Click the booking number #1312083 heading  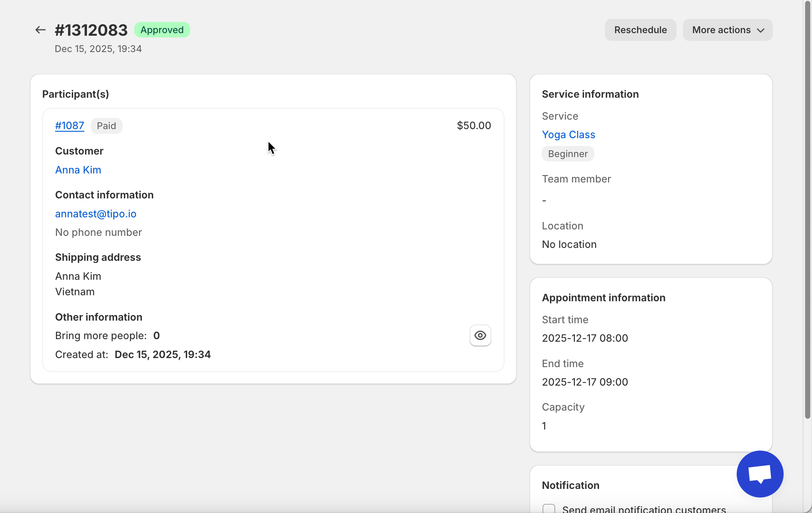coord(91,30)
